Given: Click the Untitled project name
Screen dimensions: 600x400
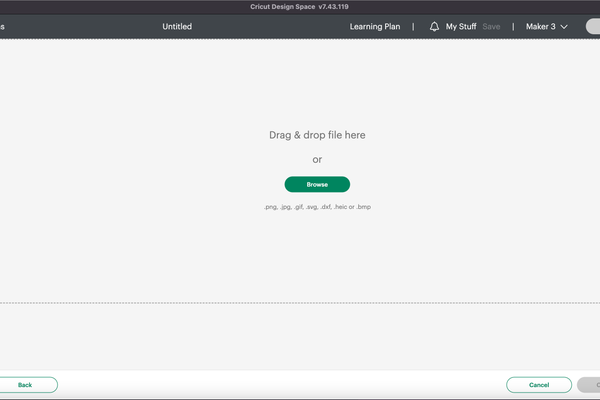Looking at the screenshot, I should tap(177, 27).
